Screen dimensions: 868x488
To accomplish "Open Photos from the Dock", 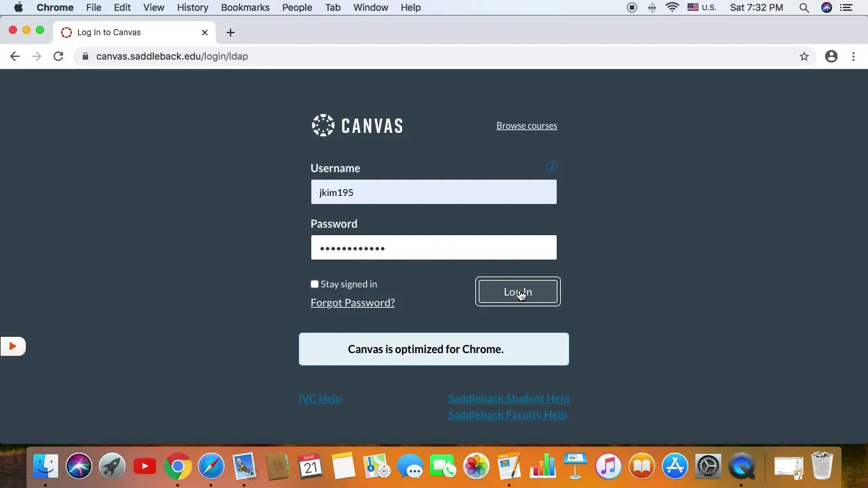I will (x=476, y=466).
